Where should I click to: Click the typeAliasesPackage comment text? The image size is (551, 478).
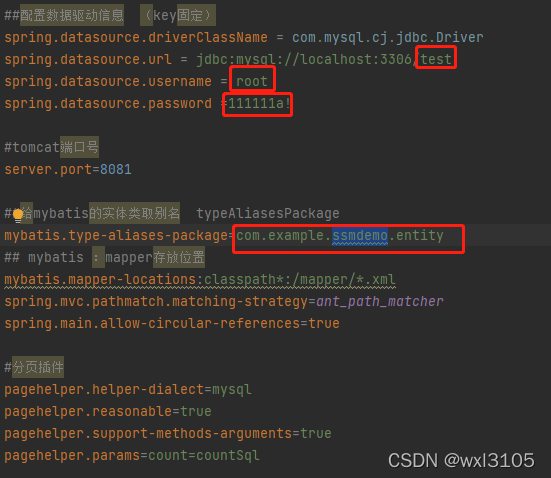coord(268,213)
